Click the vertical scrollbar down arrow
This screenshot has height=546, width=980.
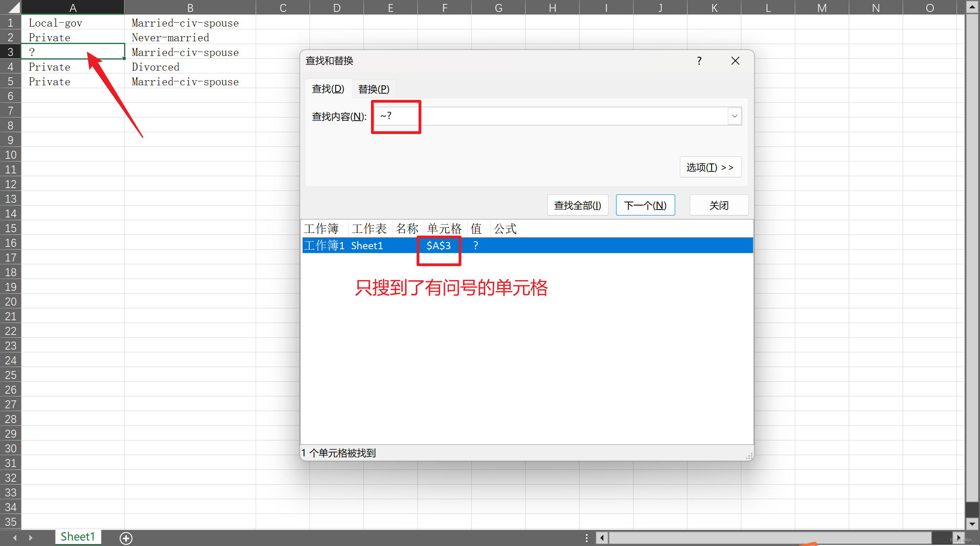972,524
